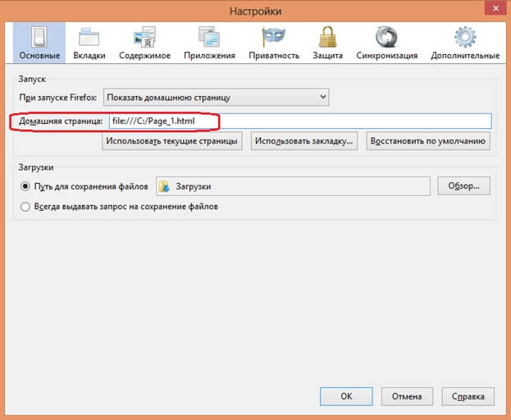Screen dimensions: 511x420
Task: Open the Содержимое settings icon
Action: tap(144, 37)
